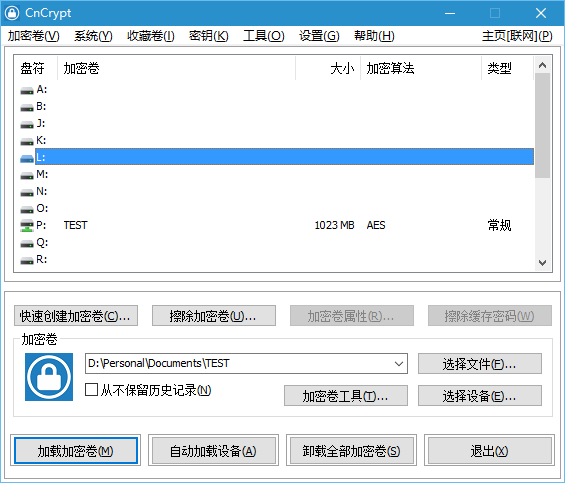This screenshot has height=483, width=565.
Task: Select the drive icon for A:
Action: (27, 90)
